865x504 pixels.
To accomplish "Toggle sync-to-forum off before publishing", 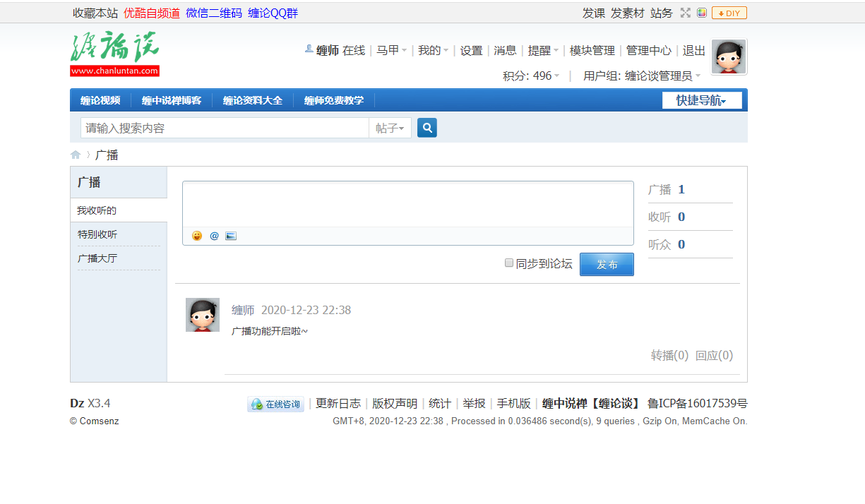I will (509, 263).
